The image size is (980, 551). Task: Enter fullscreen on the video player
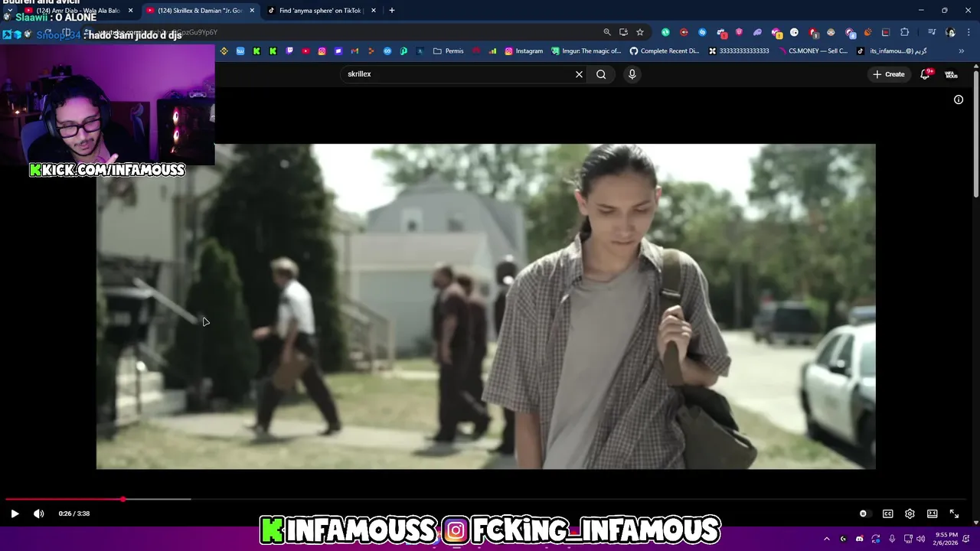[x=954, y=514]
